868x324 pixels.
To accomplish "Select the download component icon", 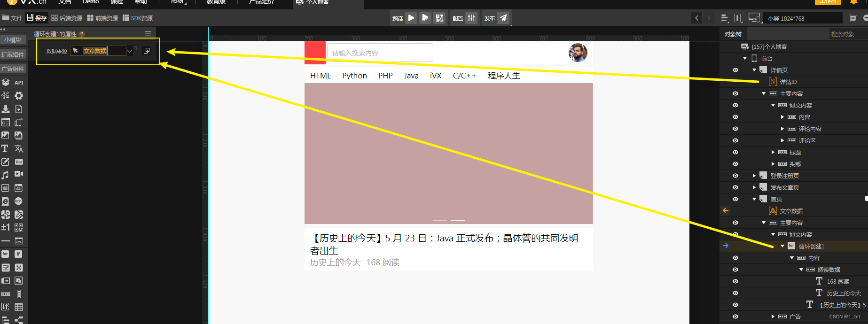I will pos(6,109).
